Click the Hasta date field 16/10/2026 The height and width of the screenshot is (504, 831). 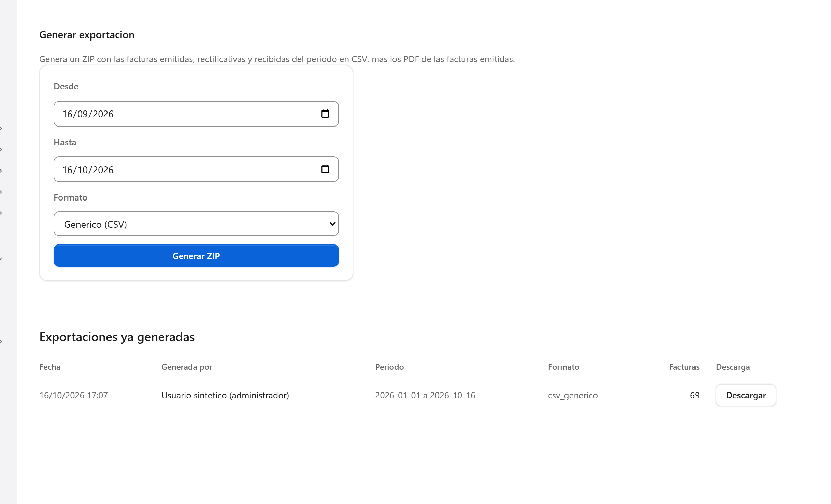[196, 169]
